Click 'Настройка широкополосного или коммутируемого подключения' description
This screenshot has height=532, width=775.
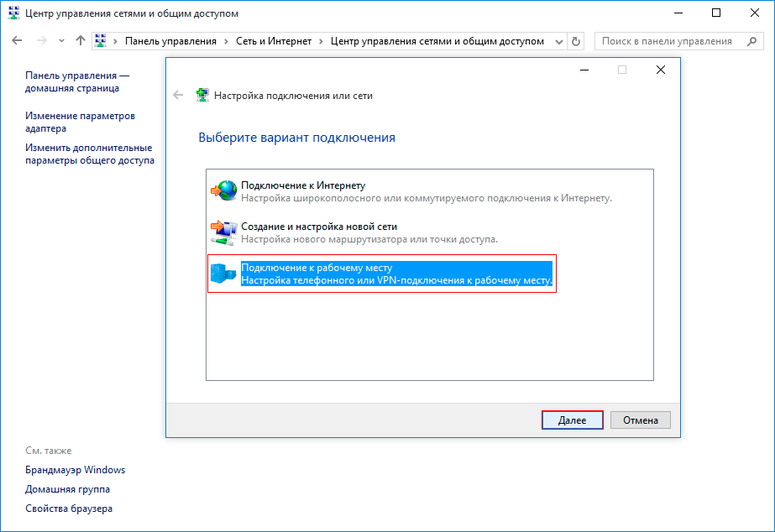coord(427,198)
